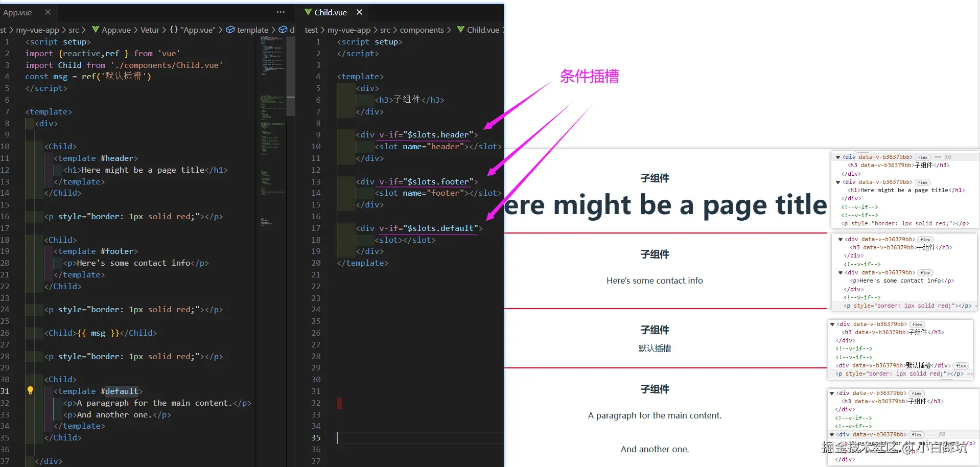Select the contact info p node in DevTools
This screenshot has height=467, width=980.
pyautogui.click(x=902, y=281)
